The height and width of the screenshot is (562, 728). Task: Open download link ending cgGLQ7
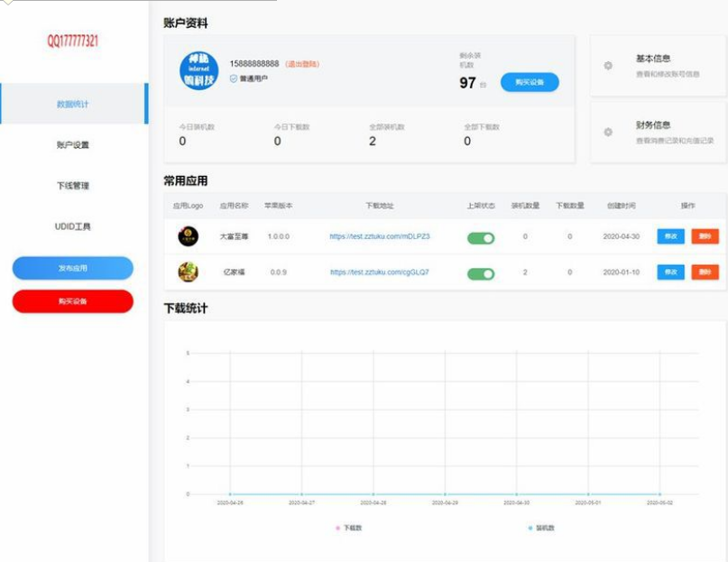click(x=380, y=272)
